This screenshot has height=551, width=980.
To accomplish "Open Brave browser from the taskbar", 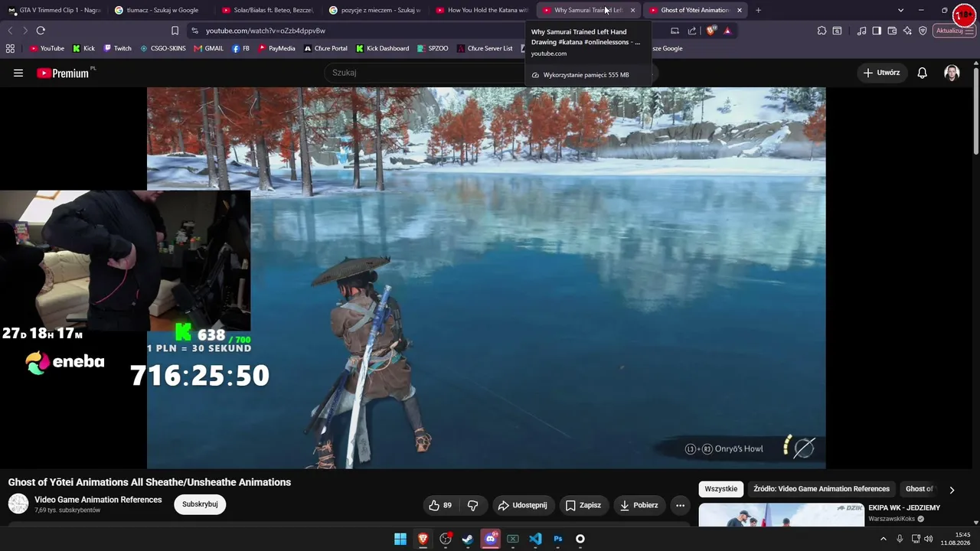I will tap(423, 539).
